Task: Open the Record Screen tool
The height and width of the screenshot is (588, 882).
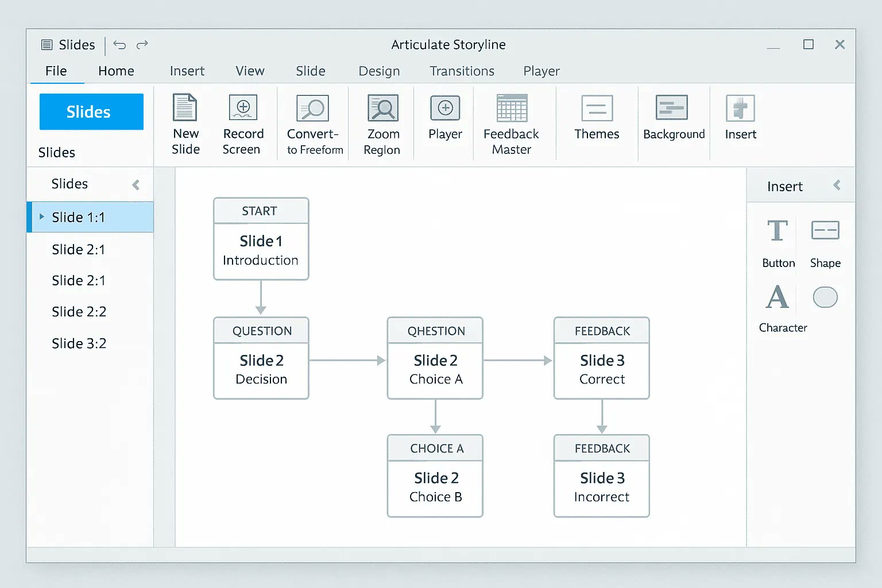Action: [x=243, y=107]
